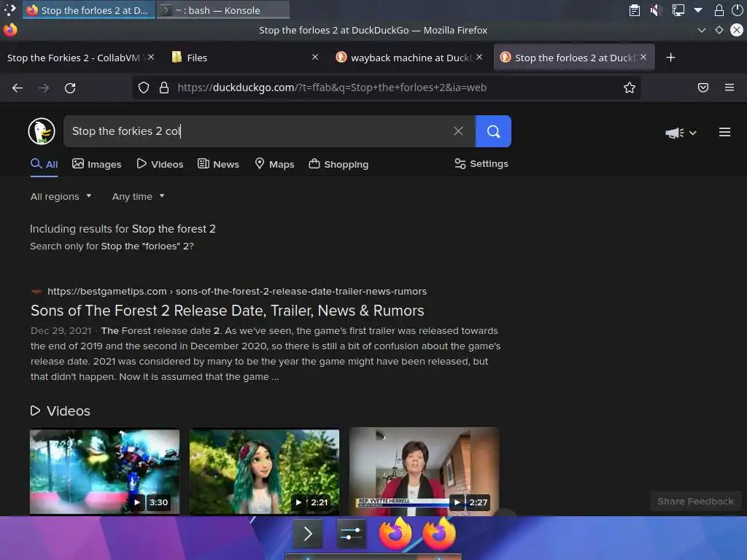Open the tracking protection shield icon
Screen dimensions: 747x560
(x=144, y=87)
